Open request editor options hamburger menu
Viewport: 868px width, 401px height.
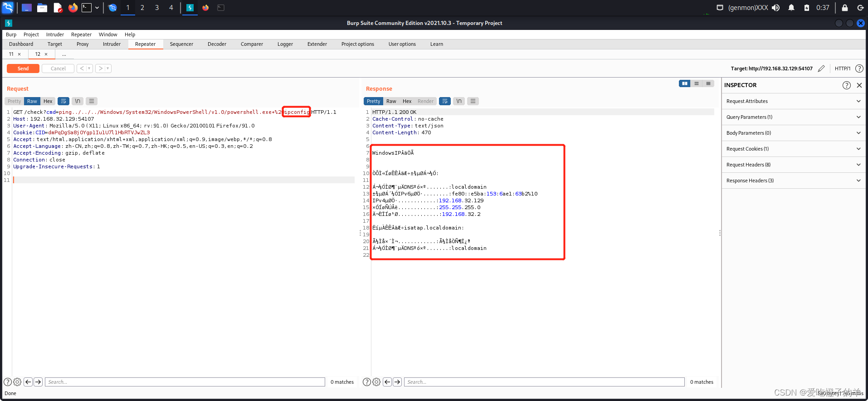click(92, 101)
